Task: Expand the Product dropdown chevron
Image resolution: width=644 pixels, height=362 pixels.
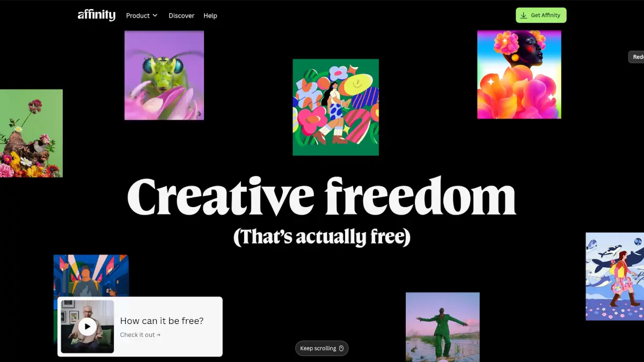Action: point(155,16)
